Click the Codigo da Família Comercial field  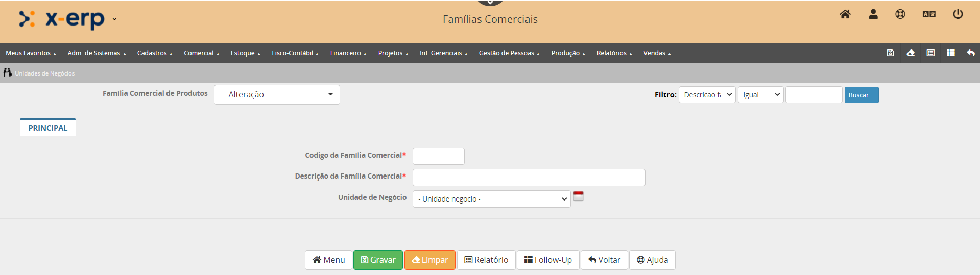coord(438,157)
